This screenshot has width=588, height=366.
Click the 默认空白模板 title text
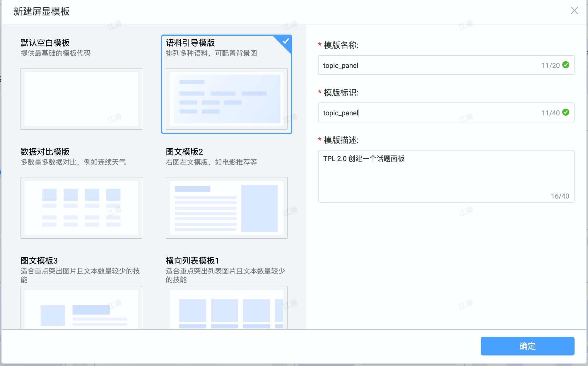point(45,43)
